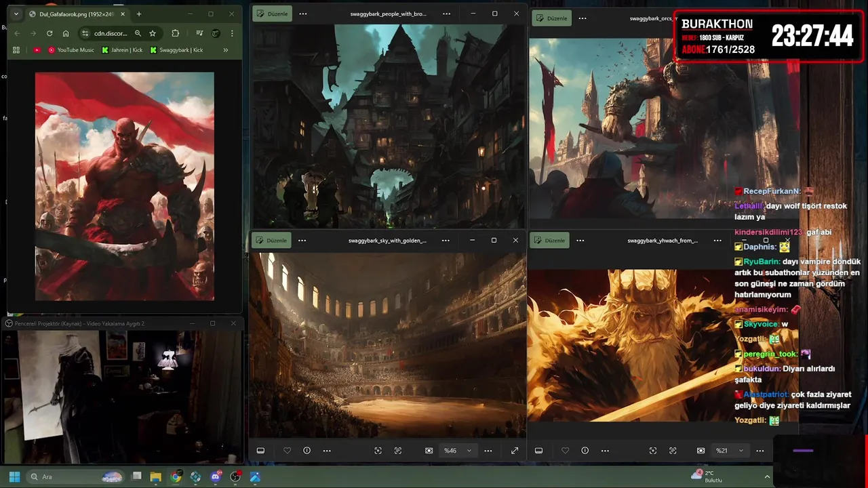Viewport: 868px width, 488px height.
Task: Toggle the filmstrip in the %21 zoom window
Action: tap(538, 451)
